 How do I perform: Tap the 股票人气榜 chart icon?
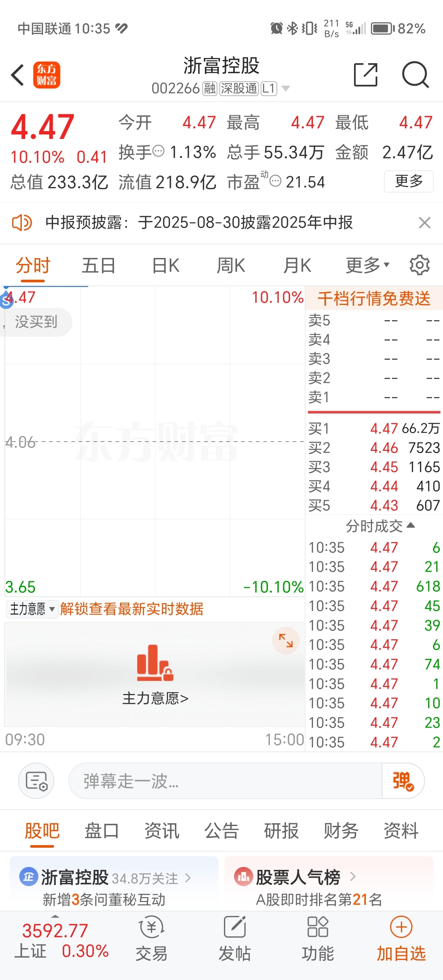[243, 877]
